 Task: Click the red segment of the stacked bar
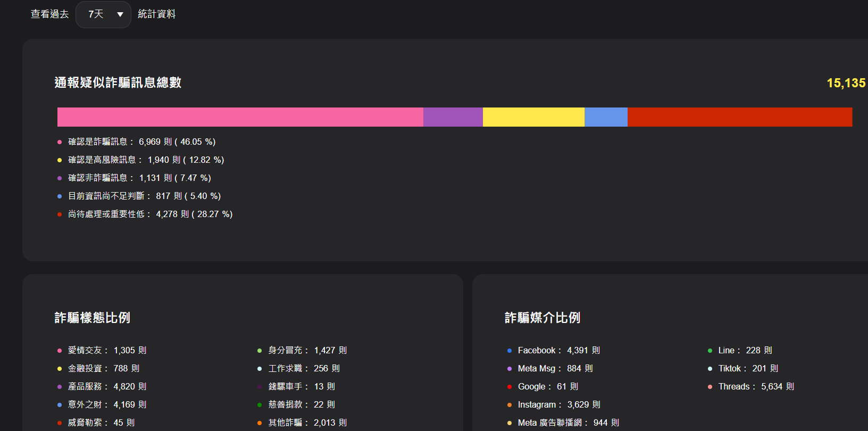[x=739, y=117]
